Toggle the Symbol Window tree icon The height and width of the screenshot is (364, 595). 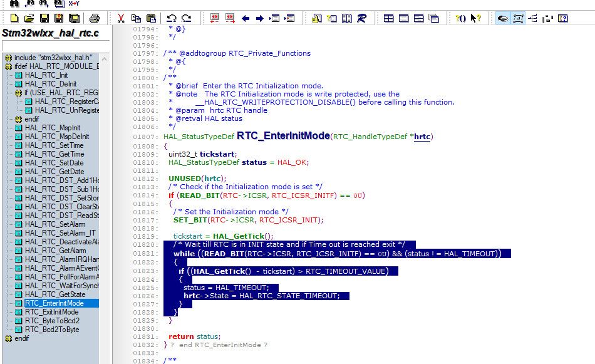(x=533, y=18)
